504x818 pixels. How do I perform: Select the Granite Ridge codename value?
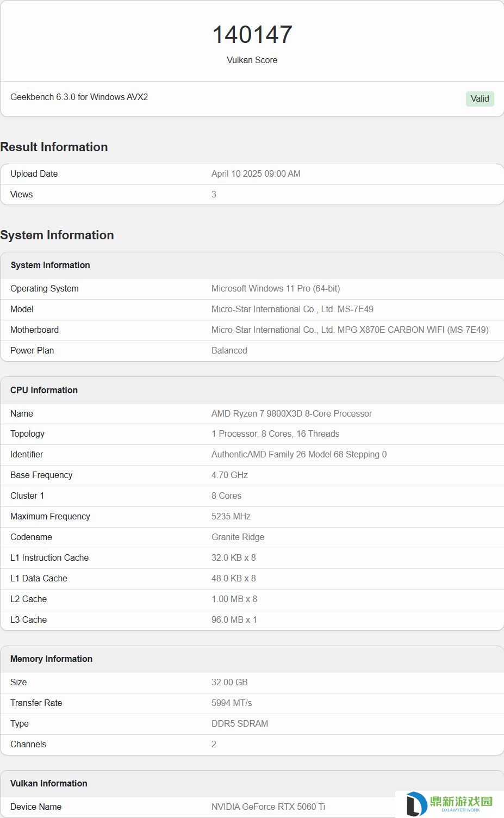click(x=238, y=537)
